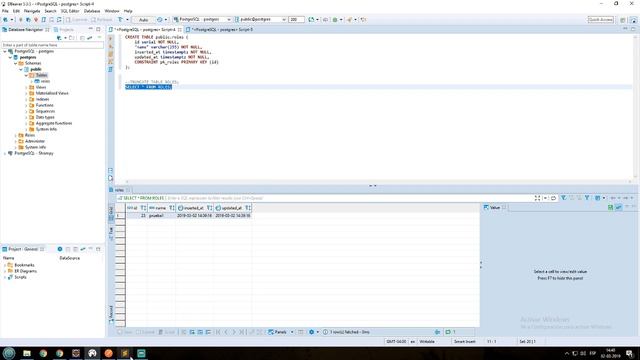
Task: Select the Functions folder in navigator
Action: [x=44, y=105]
